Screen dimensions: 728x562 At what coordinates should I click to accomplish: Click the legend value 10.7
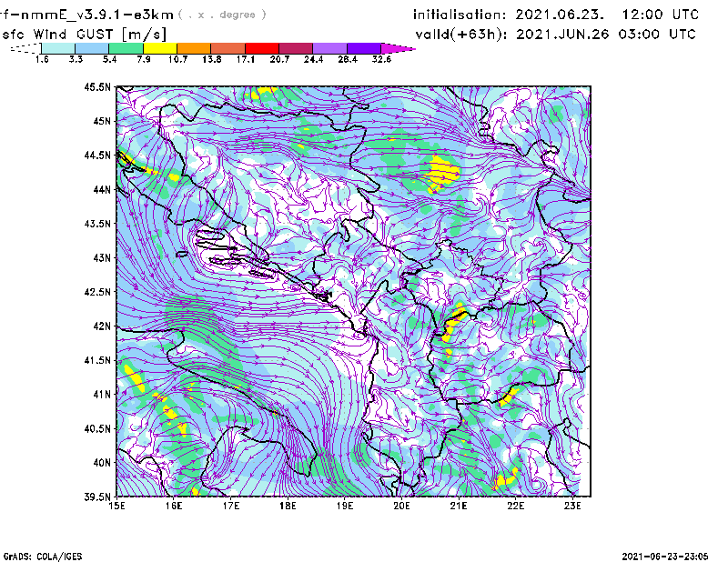tap(177, 59)
